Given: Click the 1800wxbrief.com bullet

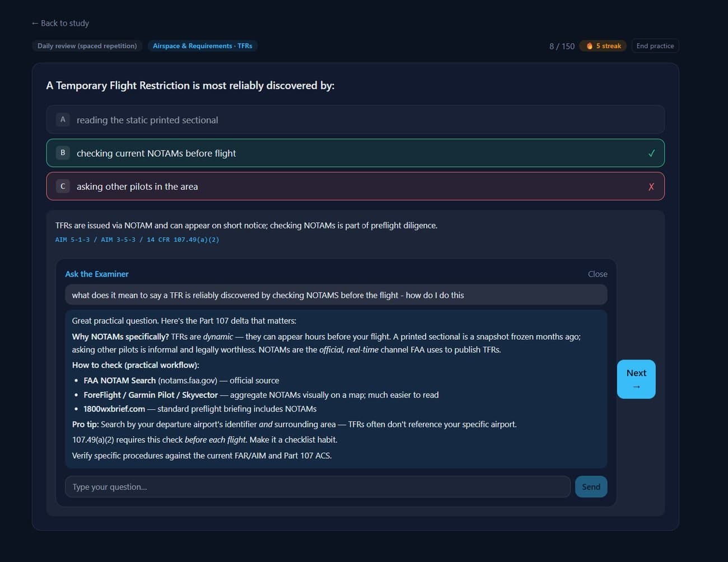Looking at the screenshot, I should (x=200, y=409).
